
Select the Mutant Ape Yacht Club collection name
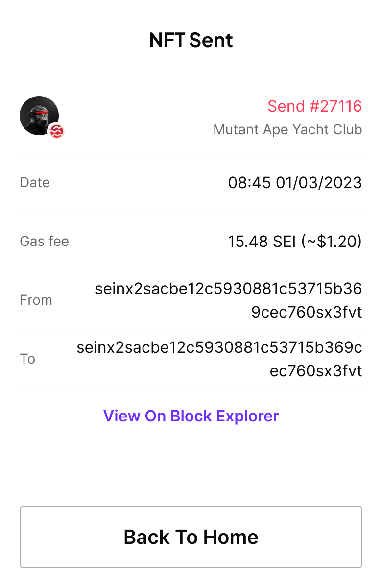tap(288, 129)
